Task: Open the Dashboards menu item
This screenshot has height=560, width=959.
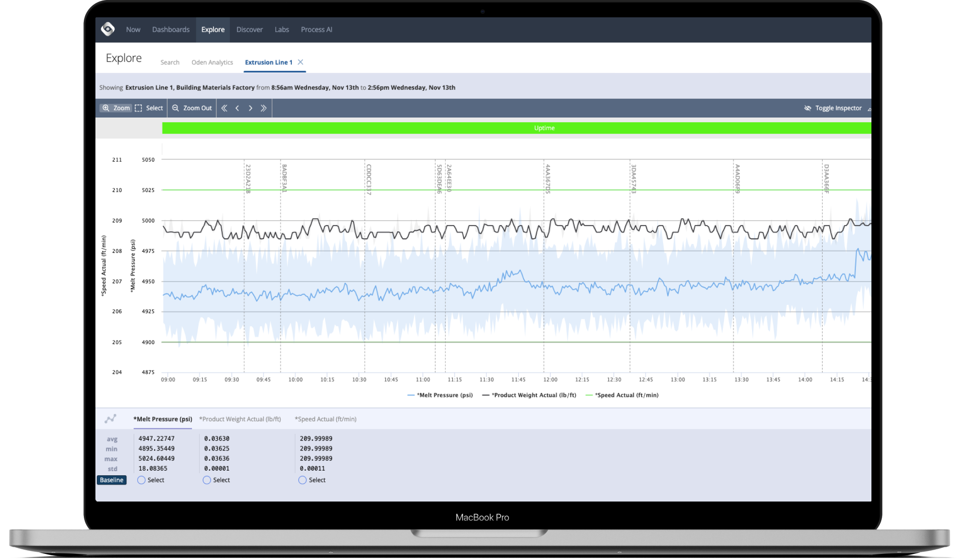Action: [x=170, y=29]
